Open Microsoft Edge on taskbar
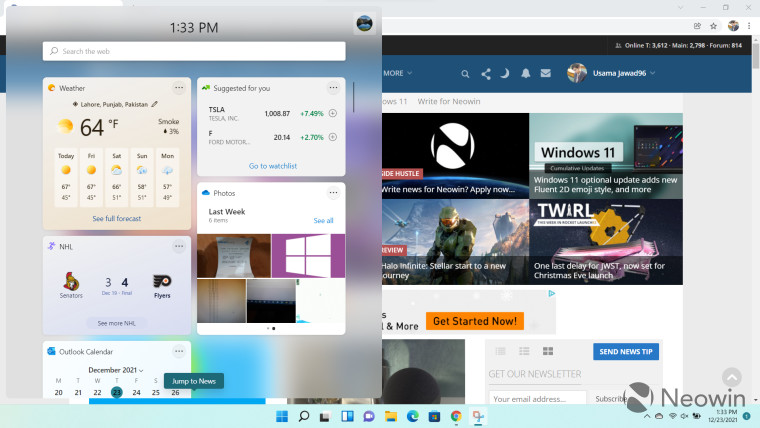Screen dimensions: 760x428 tap(412, 416)
